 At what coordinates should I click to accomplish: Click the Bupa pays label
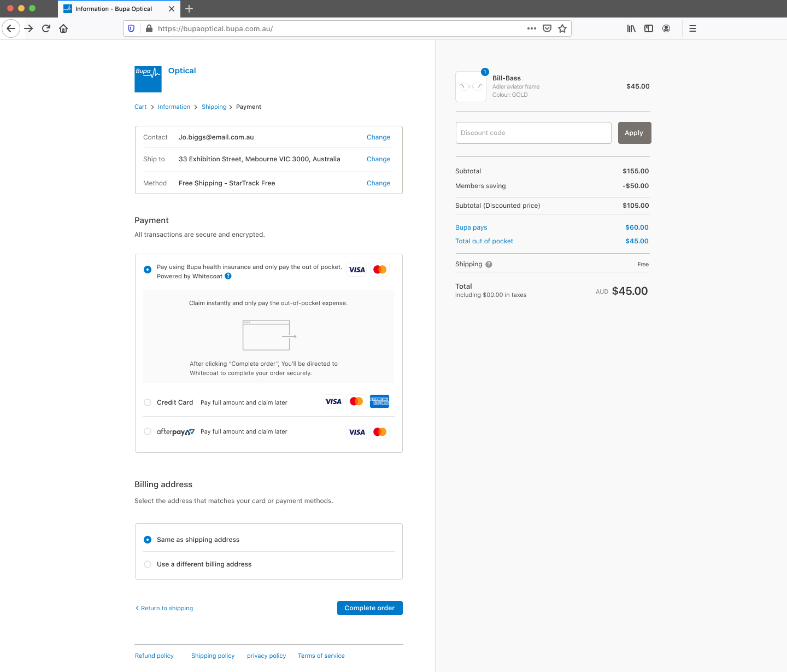[471, 227]
